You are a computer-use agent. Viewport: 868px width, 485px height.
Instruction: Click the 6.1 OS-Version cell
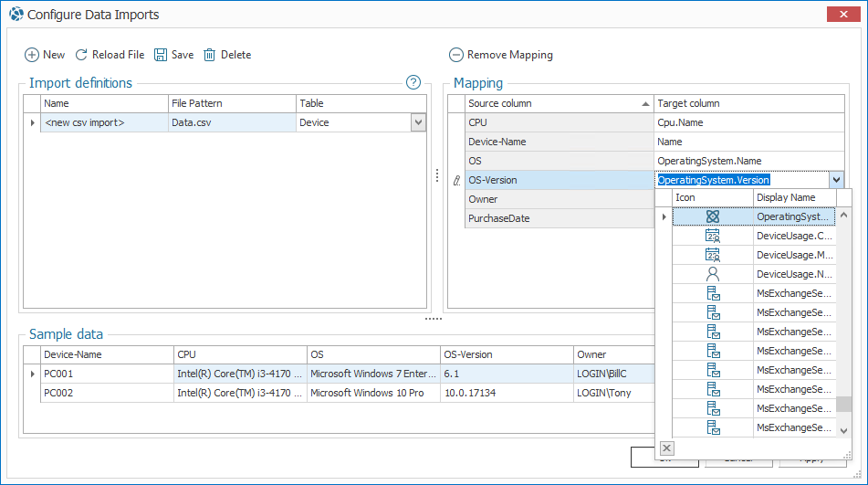click(507, 374)
